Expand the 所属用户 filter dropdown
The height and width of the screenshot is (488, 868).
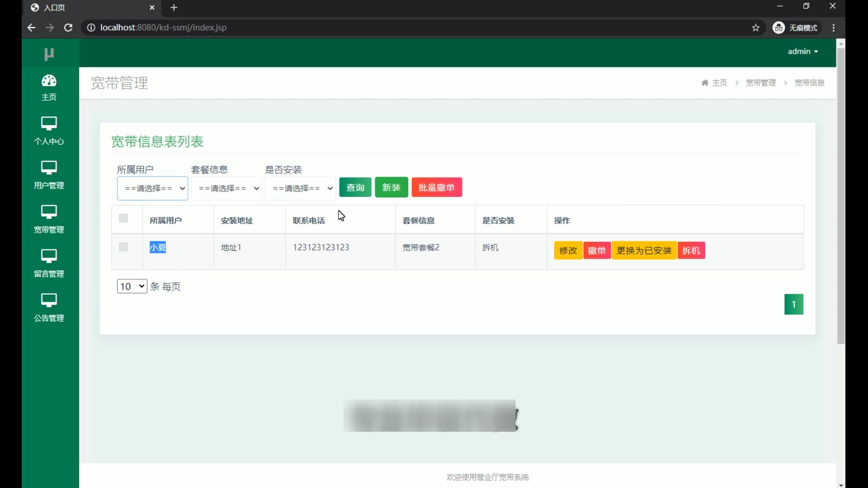(152, 188)
